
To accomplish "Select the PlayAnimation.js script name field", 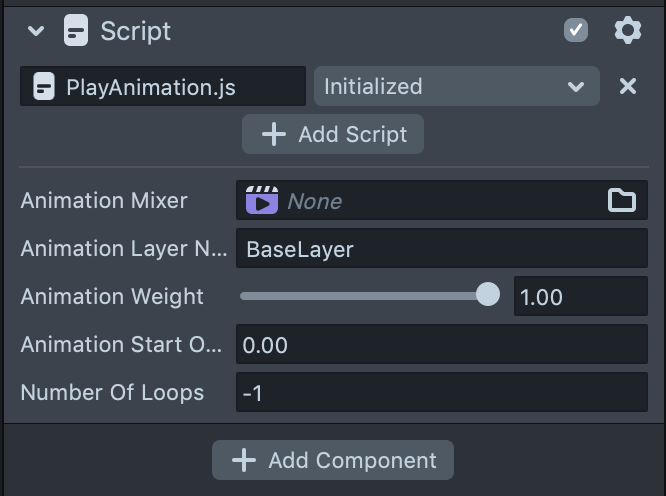I will 170,87.
